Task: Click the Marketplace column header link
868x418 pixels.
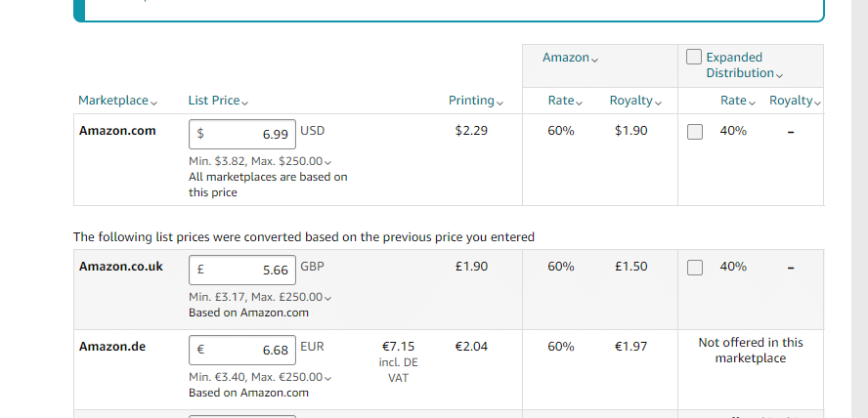Action: (x=113, y=101)
